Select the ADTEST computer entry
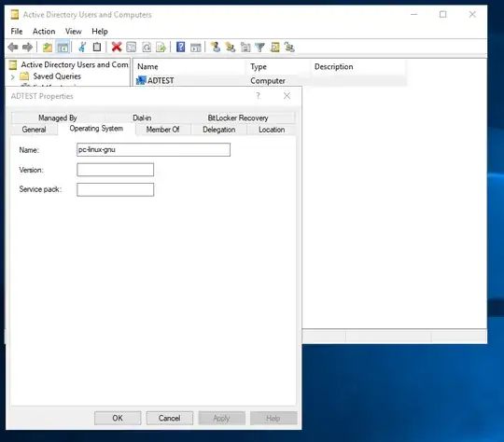The height and width of the screenshot is (442, 504). pos(161,80)
